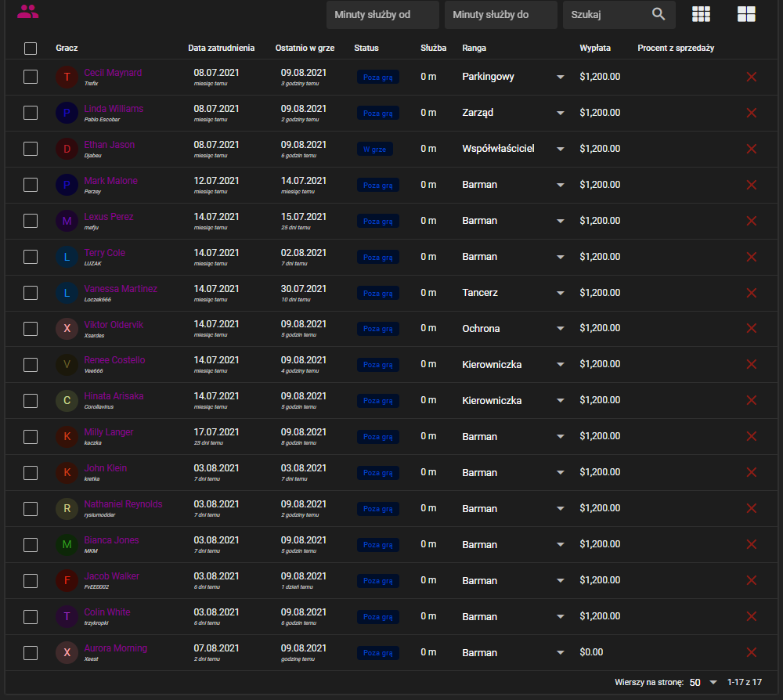This screenshot has width=783, height=700.
Task: Focus the Minuty służby od field
Action: pos(383,14)
